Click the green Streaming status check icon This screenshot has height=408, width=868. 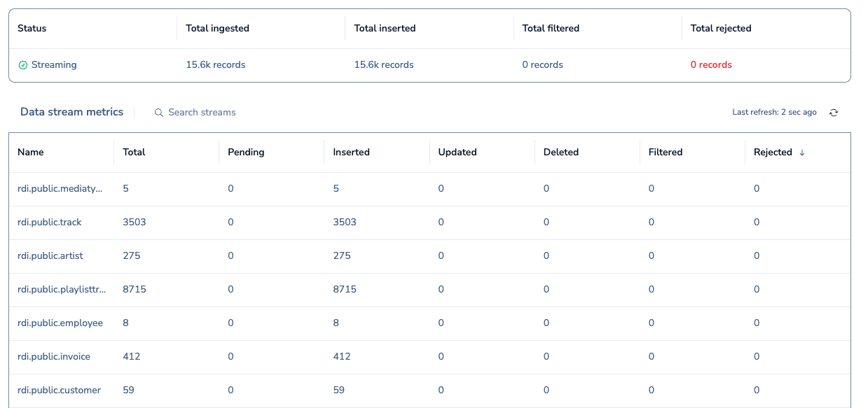(23, 64)
